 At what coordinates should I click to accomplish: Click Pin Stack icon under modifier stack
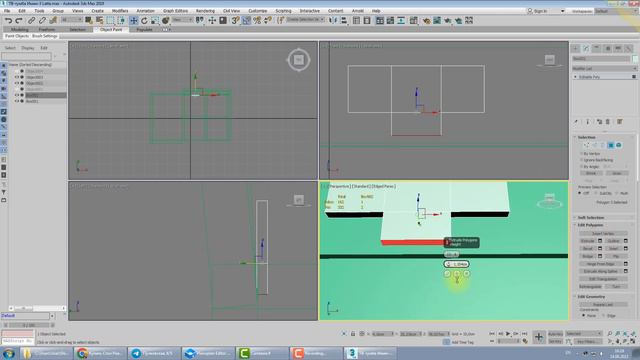click(576, 122)
